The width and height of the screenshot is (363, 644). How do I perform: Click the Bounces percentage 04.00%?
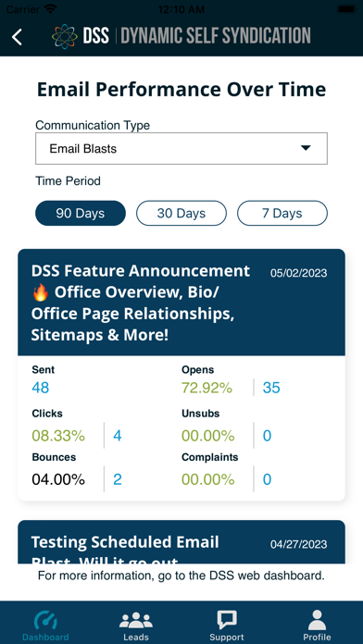(58, 479)
